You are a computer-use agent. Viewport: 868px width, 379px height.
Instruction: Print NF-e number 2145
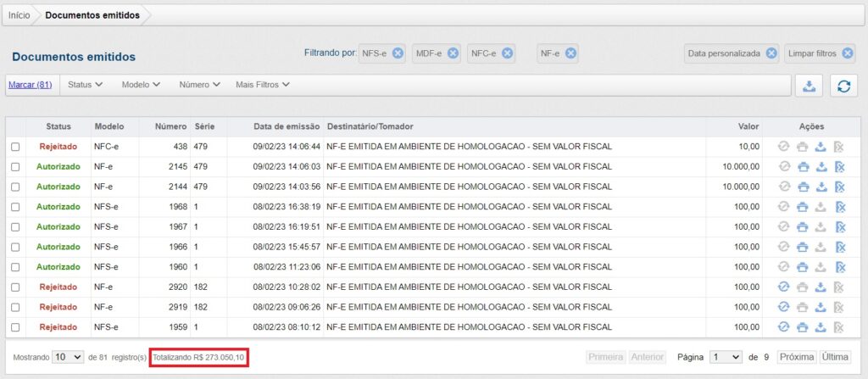pos(802,167)
